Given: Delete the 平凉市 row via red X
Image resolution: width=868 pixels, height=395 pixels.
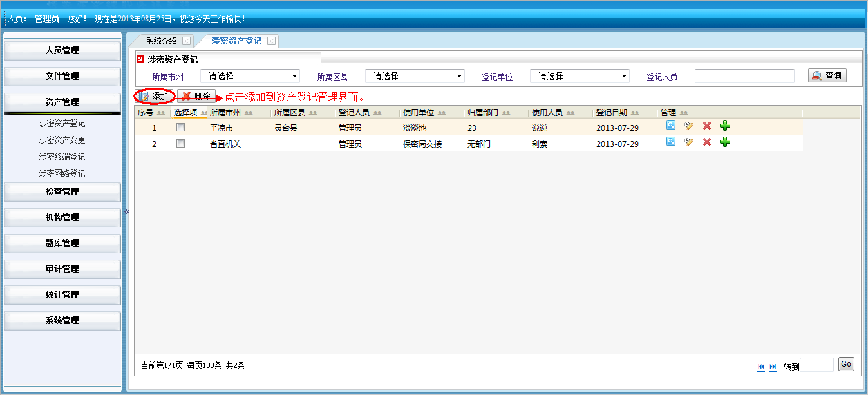Looking at the screenshot, I should [707, 126].
